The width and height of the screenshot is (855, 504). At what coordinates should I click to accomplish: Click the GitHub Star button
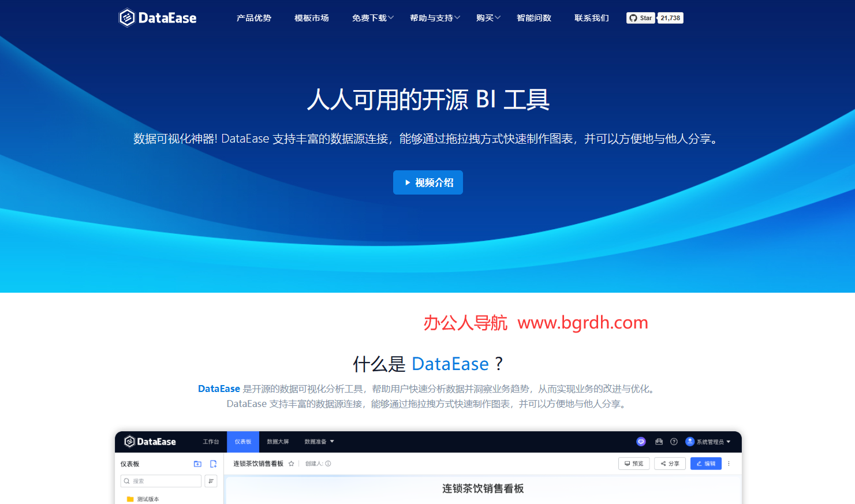tap(641, 18)
